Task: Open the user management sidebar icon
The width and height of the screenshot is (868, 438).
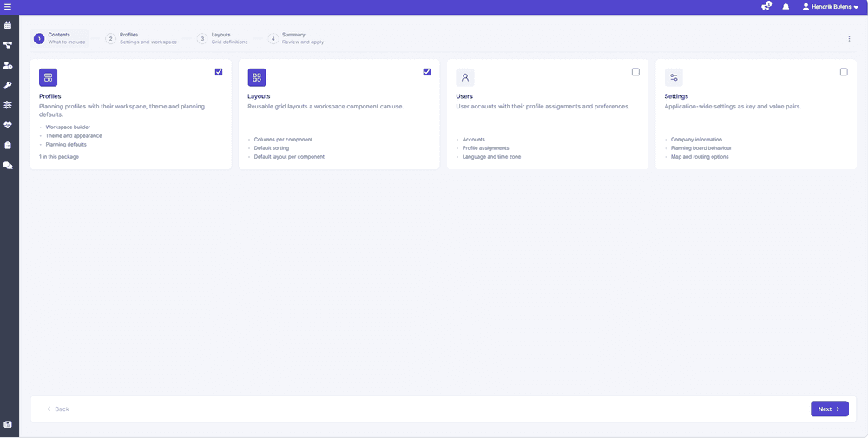Action: click(8, 65)
